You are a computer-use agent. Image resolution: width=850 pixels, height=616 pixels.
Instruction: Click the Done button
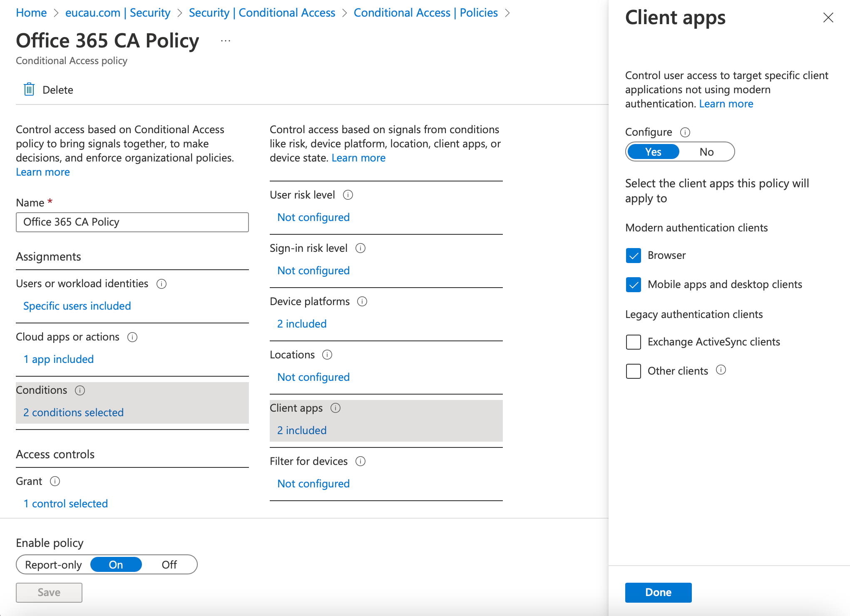click(x=658, y=592)
